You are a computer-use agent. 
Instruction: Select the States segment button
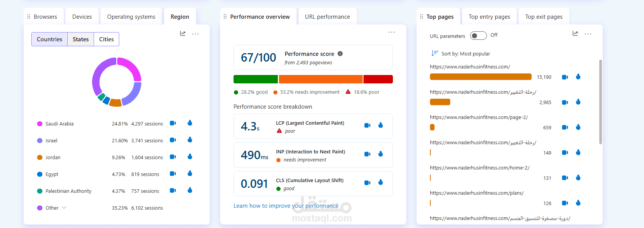(x=81, y=39)
